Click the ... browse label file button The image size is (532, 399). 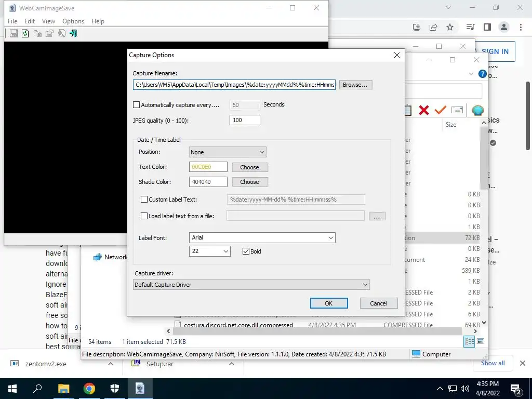(x=377, y=216)
